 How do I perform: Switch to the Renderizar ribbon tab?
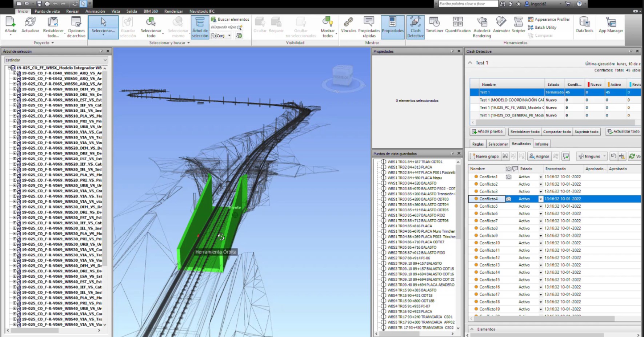point(173,11)
